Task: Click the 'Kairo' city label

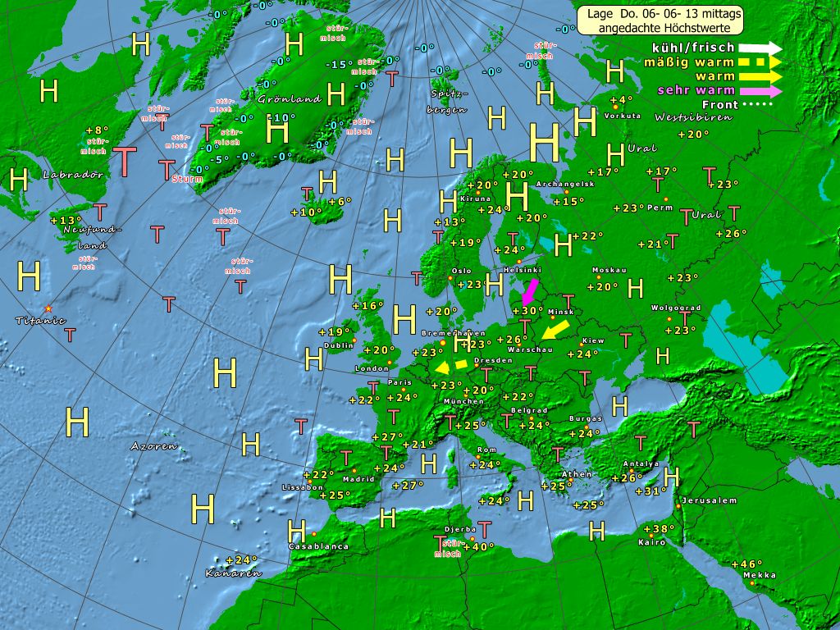Action: [x=652, y=542]
